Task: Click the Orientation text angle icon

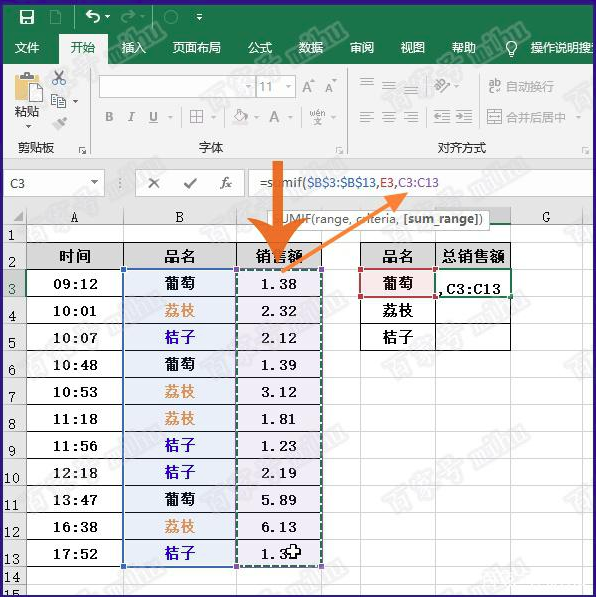Action: 442,86
